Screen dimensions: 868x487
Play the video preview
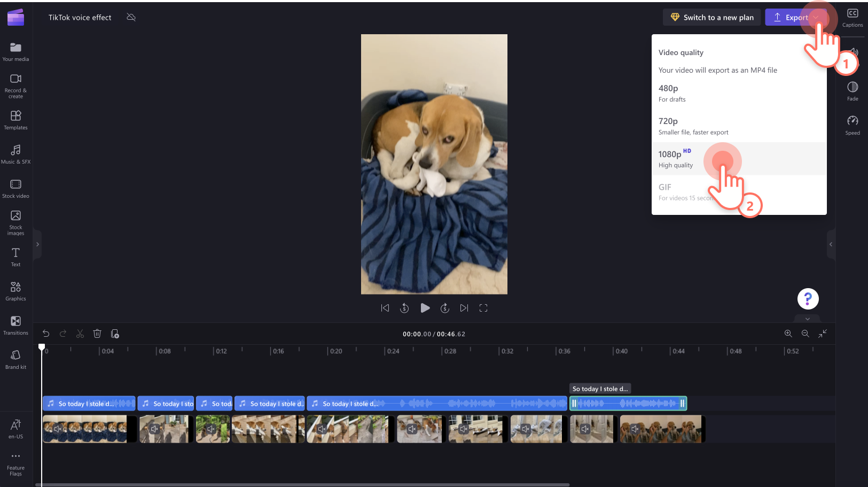pyautogui.click(x=425, y=308)
